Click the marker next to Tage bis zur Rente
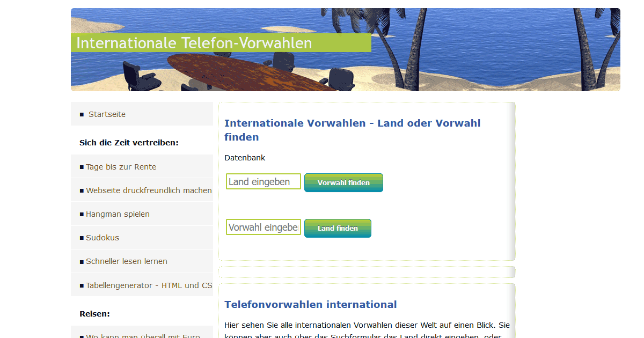The width and height of the screenshot is (644, 338). [81, 166]
